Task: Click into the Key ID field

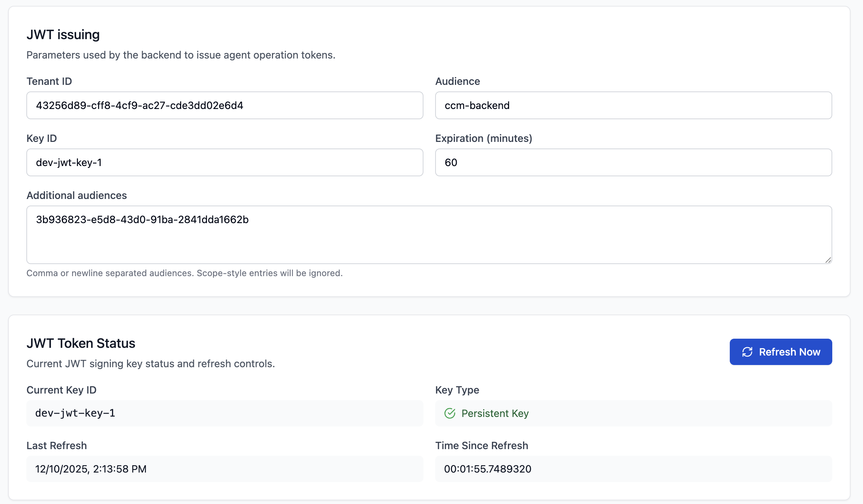Action: click(x=224, y=162)
